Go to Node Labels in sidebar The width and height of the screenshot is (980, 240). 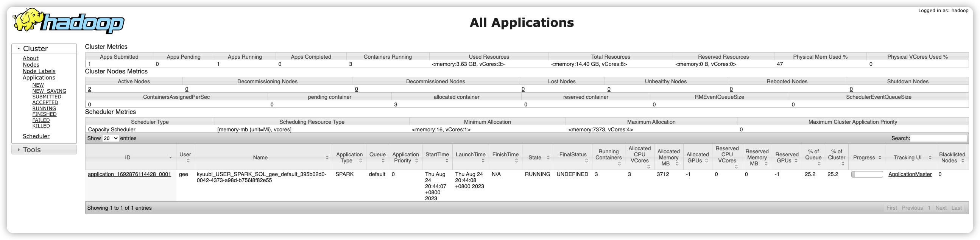(x=39, y=71)
